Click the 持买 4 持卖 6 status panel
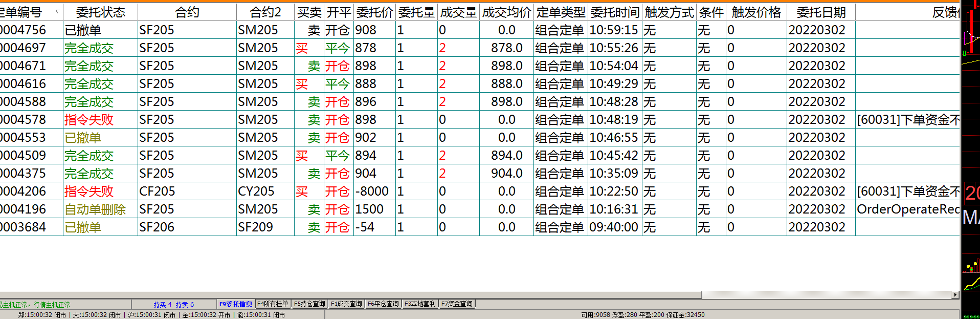The height and width of the screenshot is (319, 980). point(174,305)
